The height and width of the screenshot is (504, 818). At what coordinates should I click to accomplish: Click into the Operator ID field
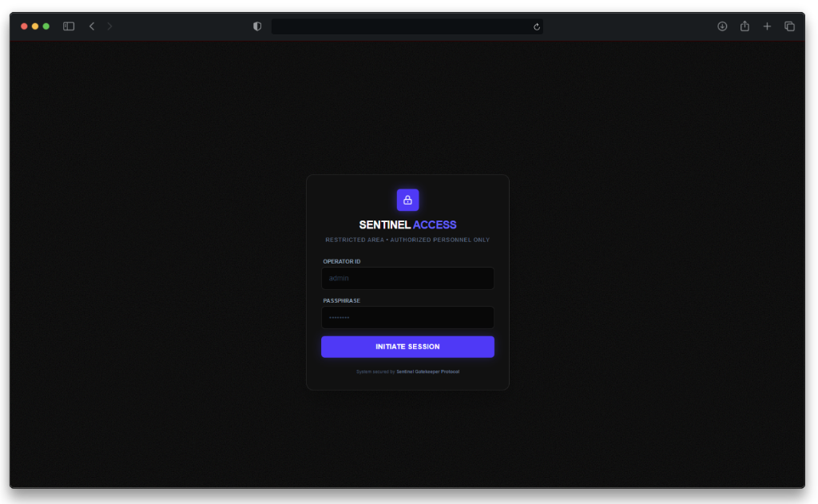pos(407,278)
